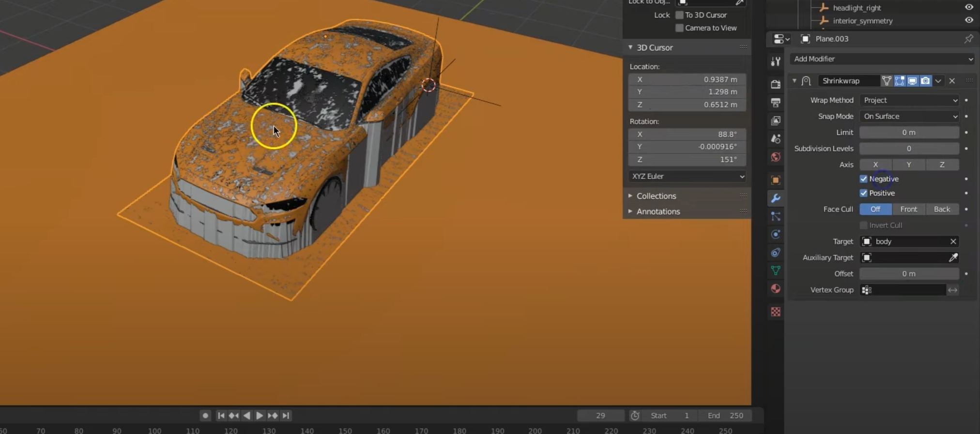This screenshot has height=434, width=980.
Task: Open the XYZ Euler rotation mode dropdown
Action: coord(687,177)
